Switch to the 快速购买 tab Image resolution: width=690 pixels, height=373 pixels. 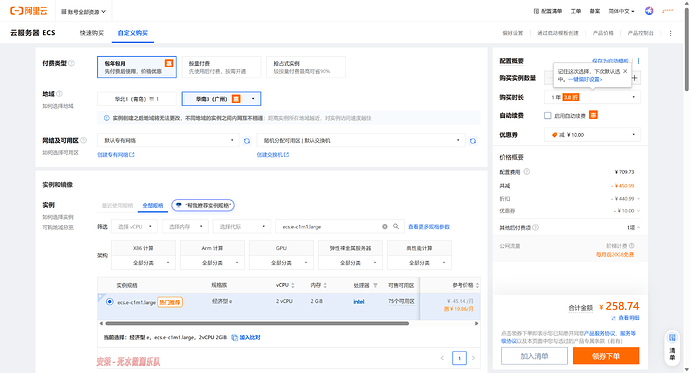92,33
